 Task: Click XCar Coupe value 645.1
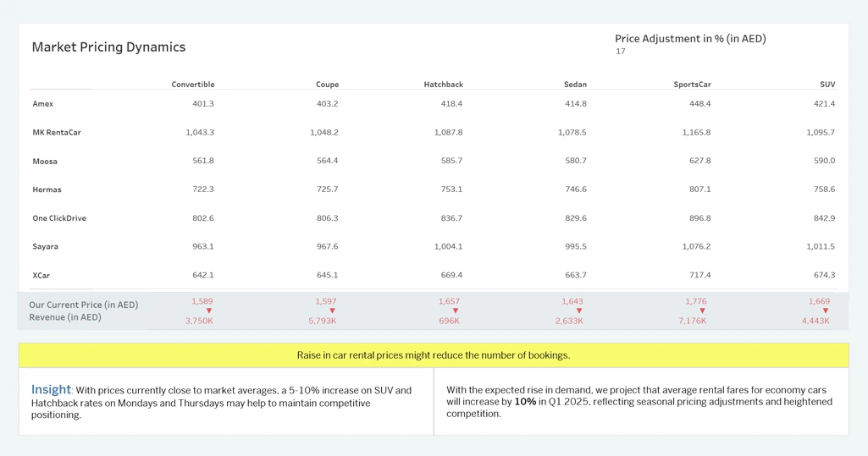pos(327,275)
